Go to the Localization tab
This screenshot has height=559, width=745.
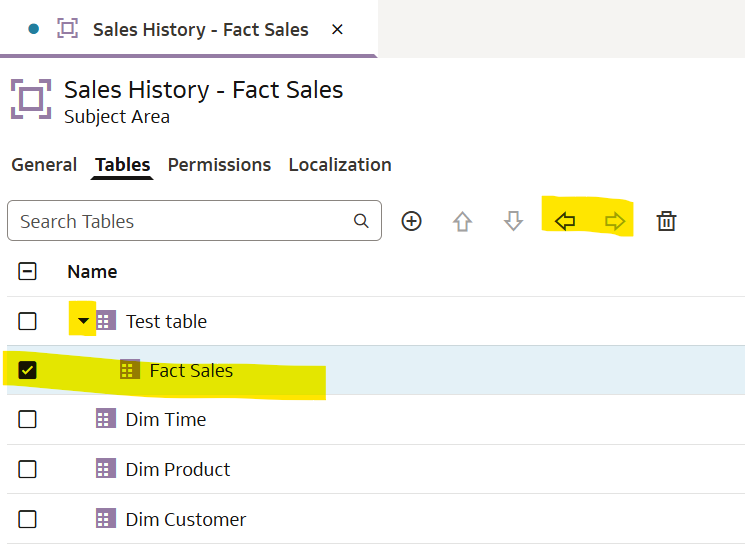[340, 165]
